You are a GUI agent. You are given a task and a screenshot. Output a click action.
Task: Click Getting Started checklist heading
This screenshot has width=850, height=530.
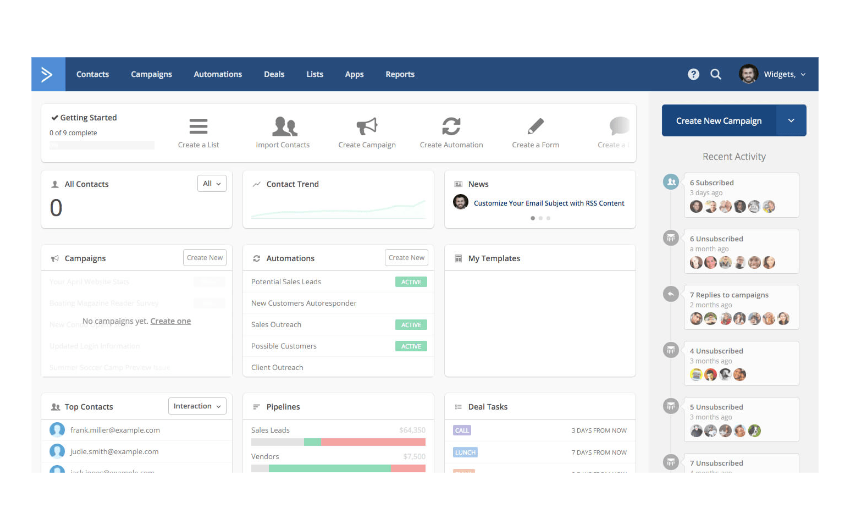point(88,118)
